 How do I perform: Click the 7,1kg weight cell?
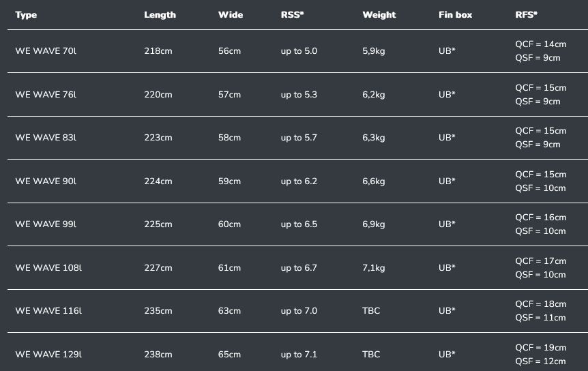(374, 268)
